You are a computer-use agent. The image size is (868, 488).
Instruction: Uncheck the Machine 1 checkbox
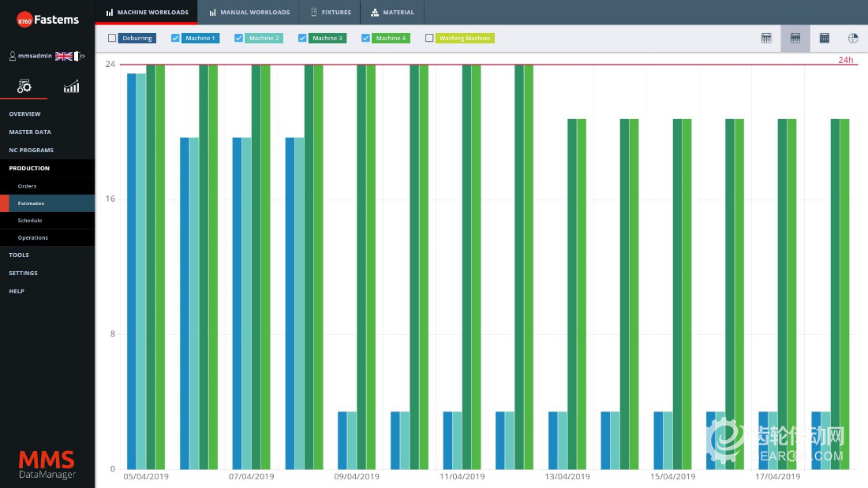click(175, 38)
